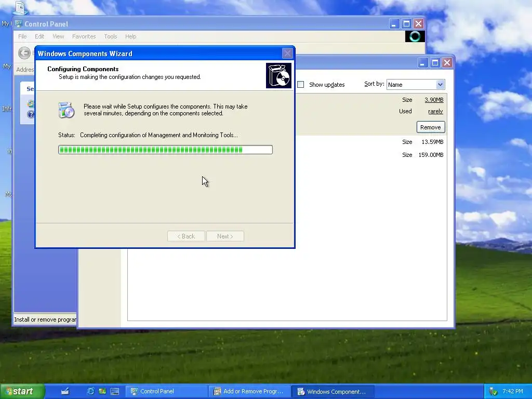Viewport: 532px width, 399px height.
Task: Click the Install or remove programs status bar text
Action: pyautogui.click(x=45, y=320)
